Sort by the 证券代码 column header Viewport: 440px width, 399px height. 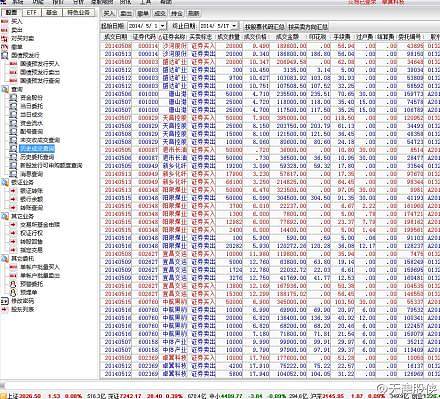pos(144,37)
